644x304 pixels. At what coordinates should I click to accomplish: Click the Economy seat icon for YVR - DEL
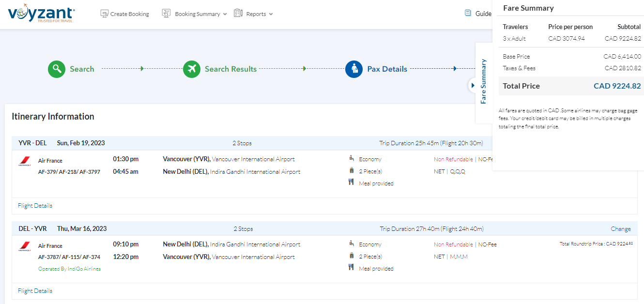352,158
